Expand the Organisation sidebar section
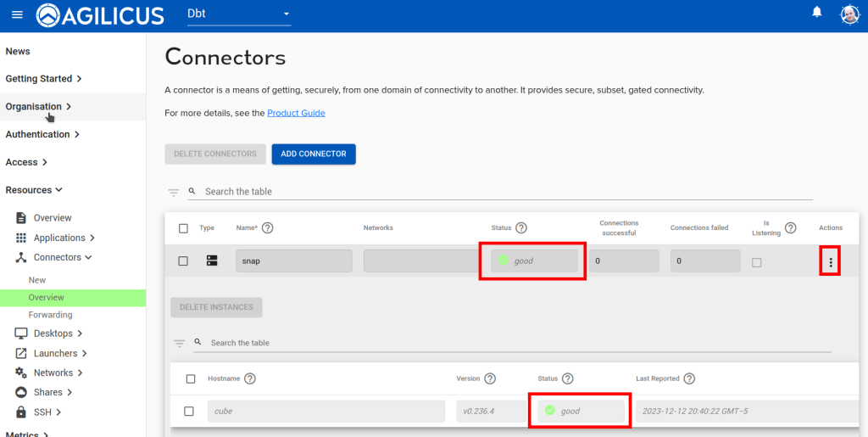This screenshot has height=437, width=868. [38, 107]
